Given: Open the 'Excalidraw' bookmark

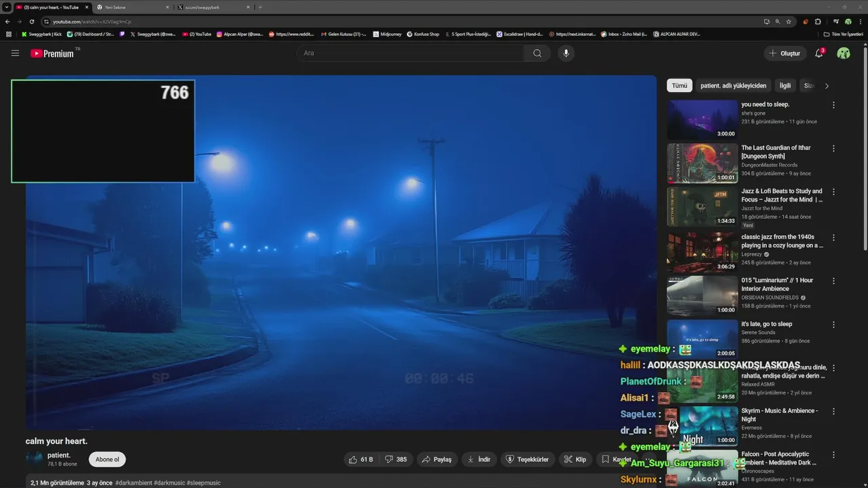Looking at the screenshot, I should pyautogui.click(x=520, y=34).
